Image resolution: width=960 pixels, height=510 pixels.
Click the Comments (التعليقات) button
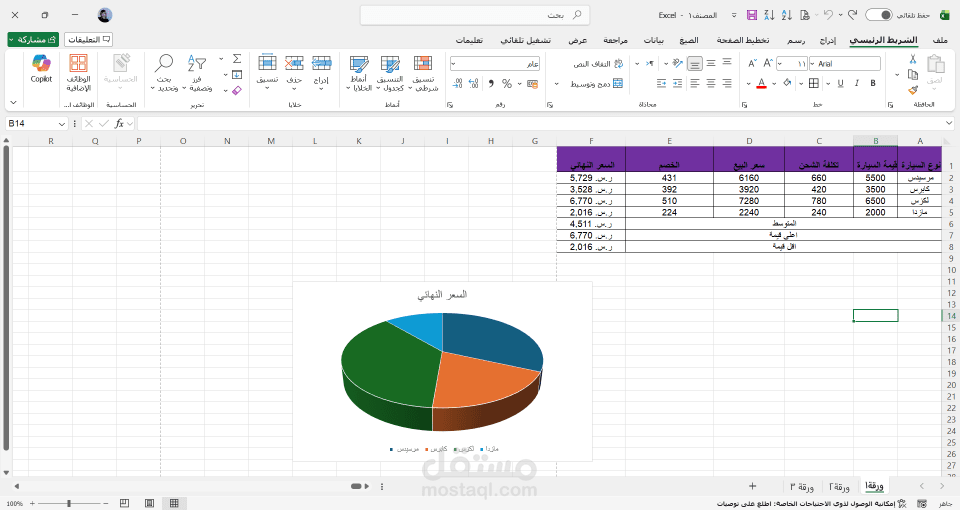click(x=89, y=40)
